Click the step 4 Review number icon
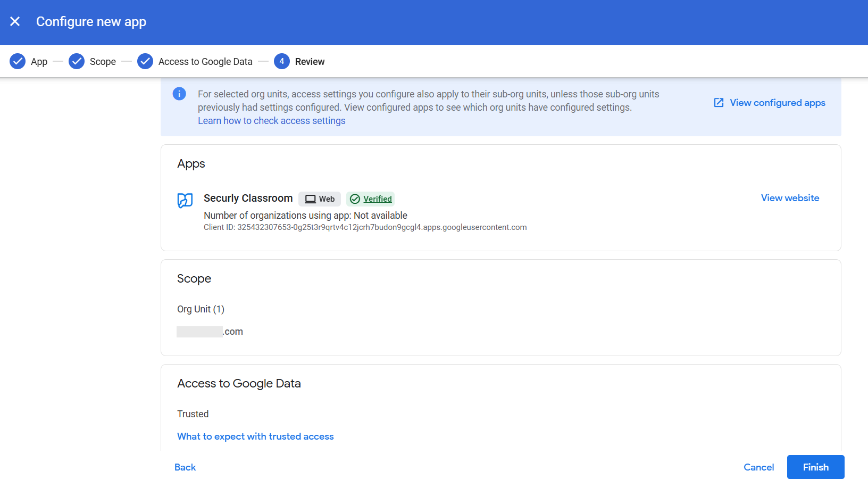Viewport: 868px width, 487px height. click(282, 61)
